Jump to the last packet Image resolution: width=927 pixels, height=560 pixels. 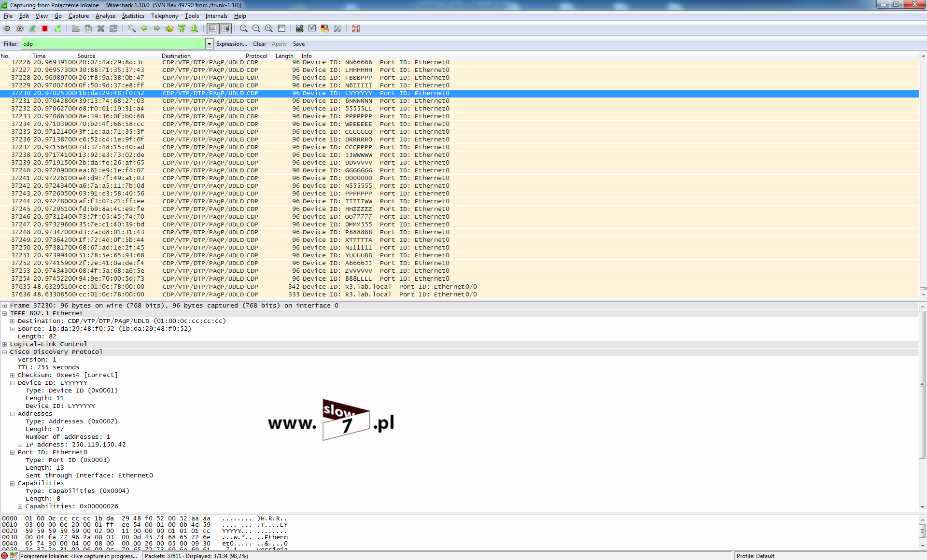195,28
